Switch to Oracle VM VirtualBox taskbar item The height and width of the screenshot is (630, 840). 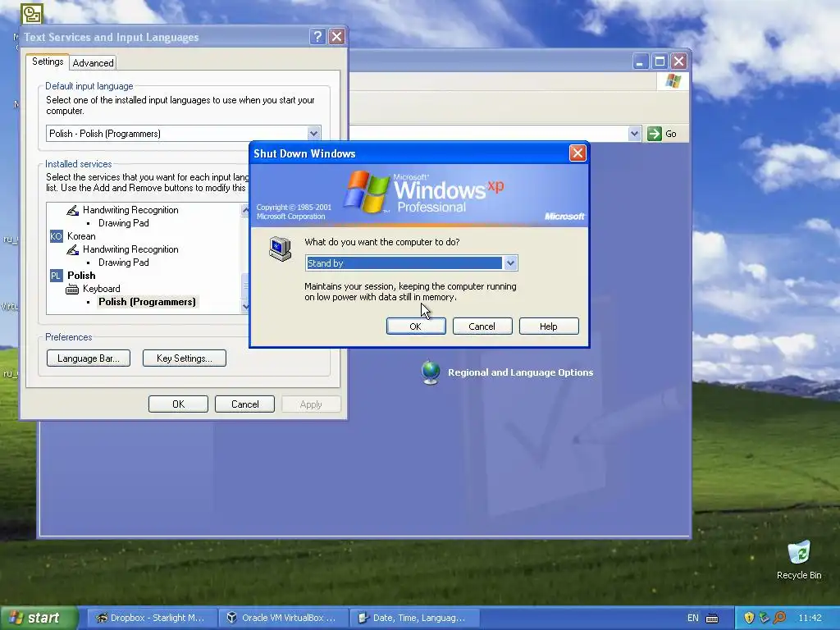(284, 618)
